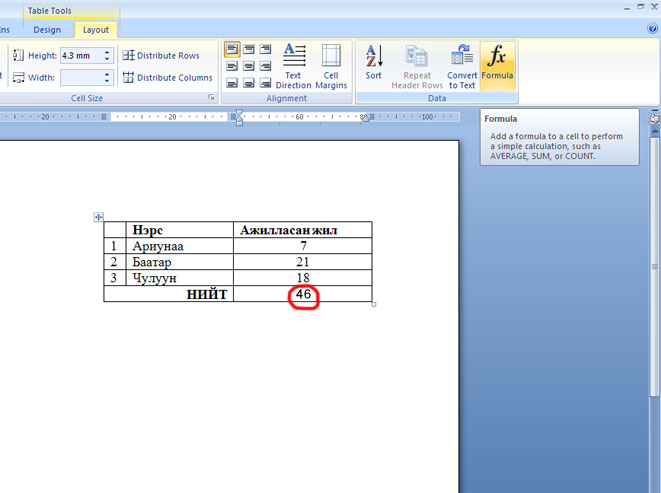Align cell text bottom center
661x493 pixels.
click(249, 83)
